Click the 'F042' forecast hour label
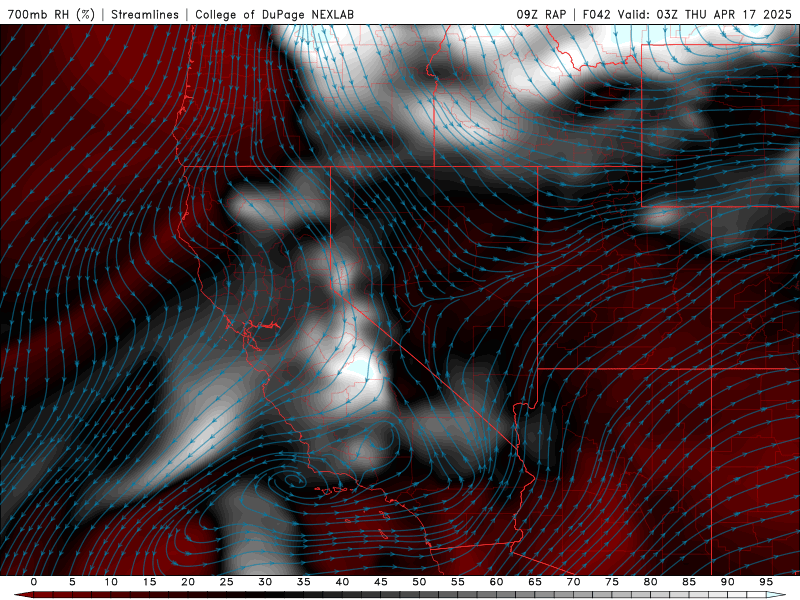The image size is (800, 600). 596,14
